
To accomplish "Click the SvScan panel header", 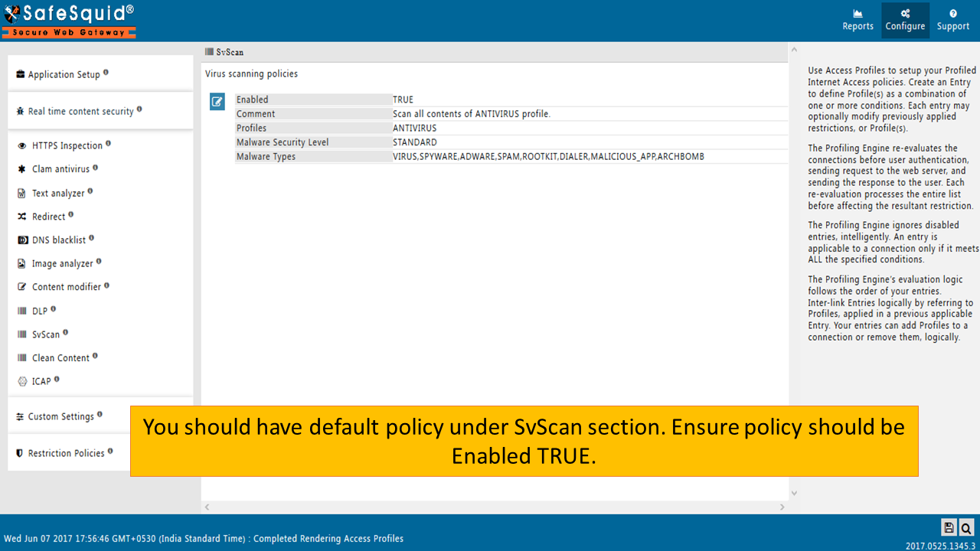I will click(495, 52).
